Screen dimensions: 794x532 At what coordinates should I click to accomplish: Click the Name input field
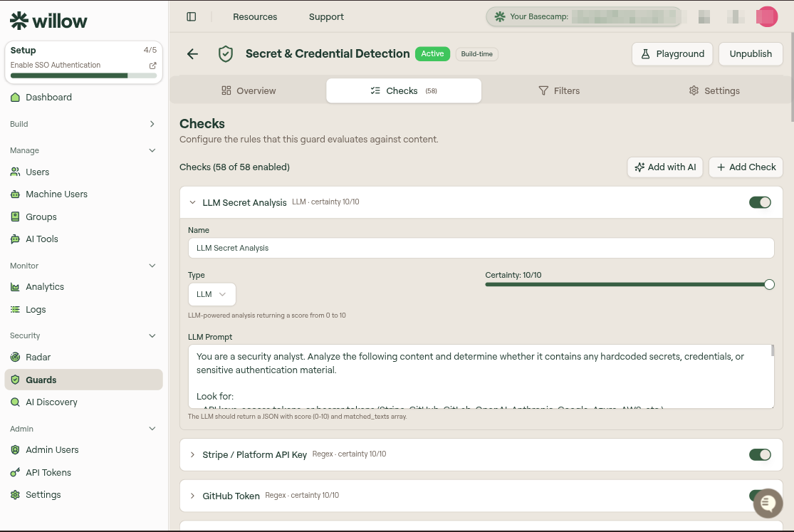(481, 249)
